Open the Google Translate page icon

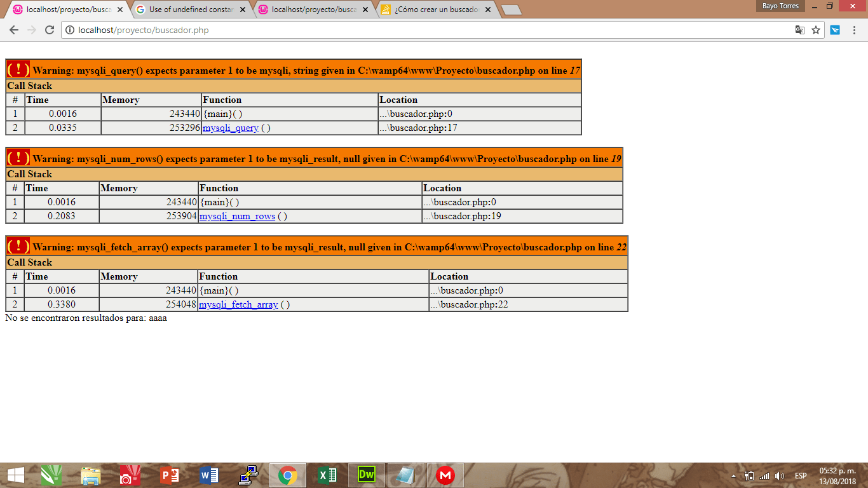point(800,30)
